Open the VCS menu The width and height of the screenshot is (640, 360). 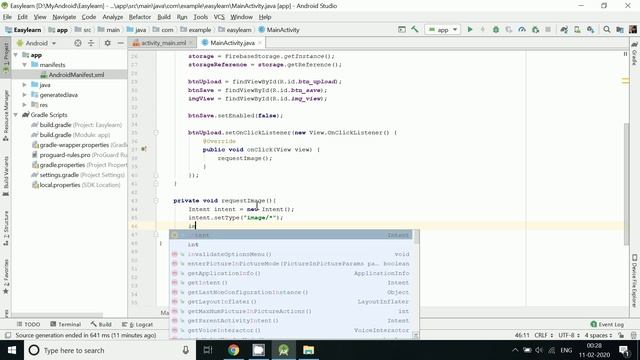tap(219, 17)
